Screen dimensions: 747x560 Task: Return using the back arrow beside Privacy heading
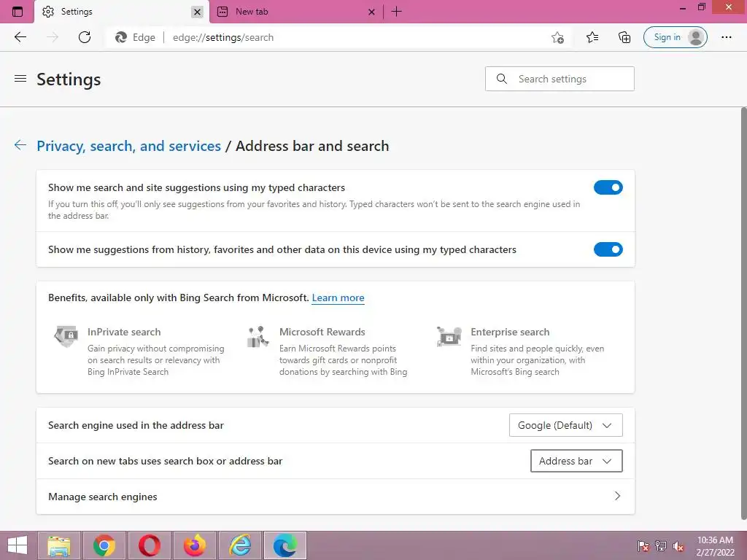(20, 145)
